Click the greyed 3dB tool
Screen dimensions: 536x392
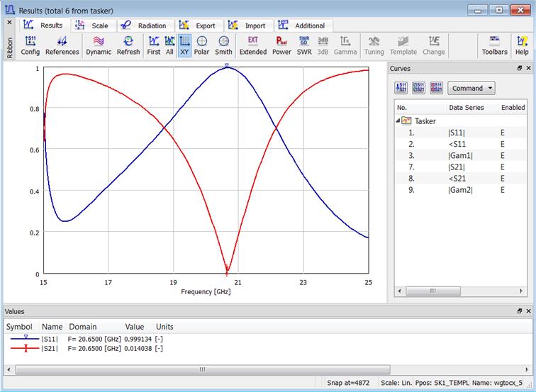coord(323,46)
